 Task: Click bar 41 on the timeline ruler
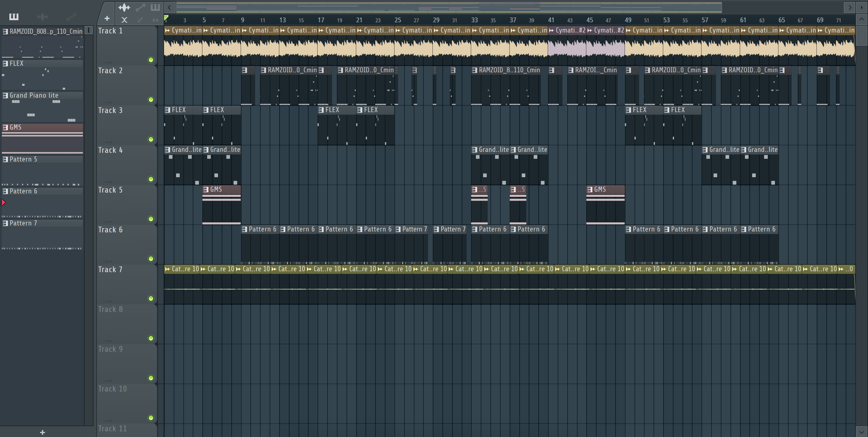click(x=551, y=20)
